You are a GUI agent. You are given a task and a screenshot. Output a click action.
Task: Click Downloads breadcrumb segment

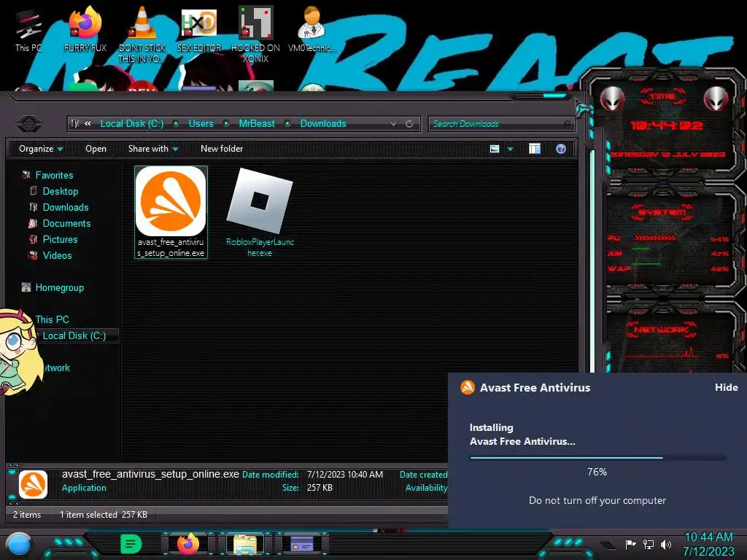click(323, 124)
